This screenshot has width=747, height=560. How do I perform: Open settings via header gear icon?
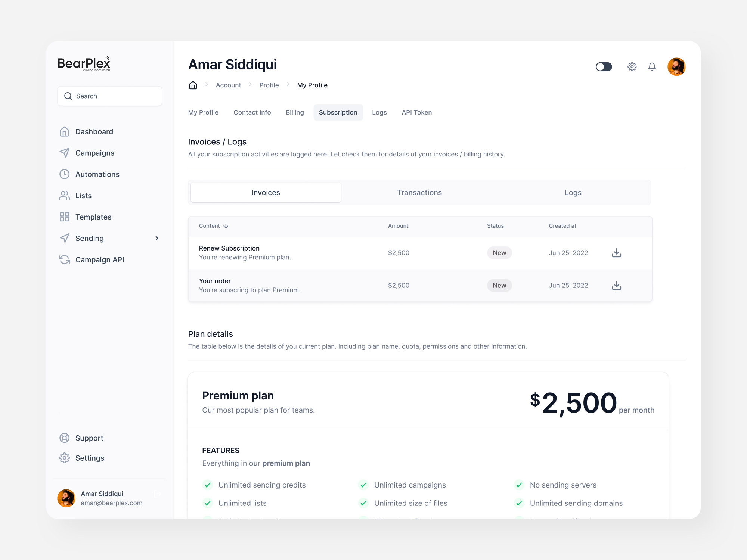632,67
